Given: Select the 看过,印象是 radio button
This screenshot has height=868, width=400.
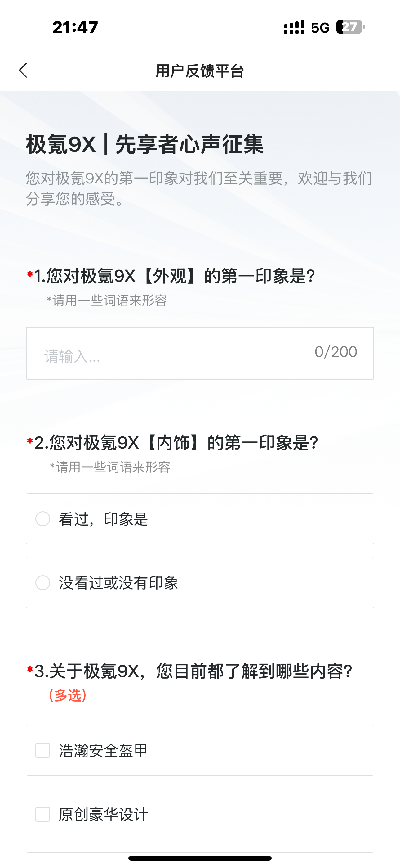Looking at the screenshot, I should (x=43, y=518).
